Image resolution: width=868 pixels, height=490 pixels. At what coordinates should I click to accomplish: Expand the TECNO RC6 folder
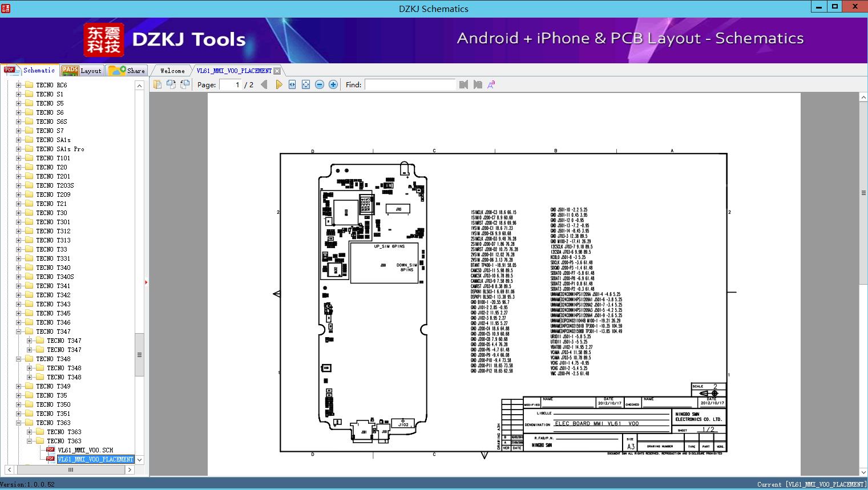(18, 85)
